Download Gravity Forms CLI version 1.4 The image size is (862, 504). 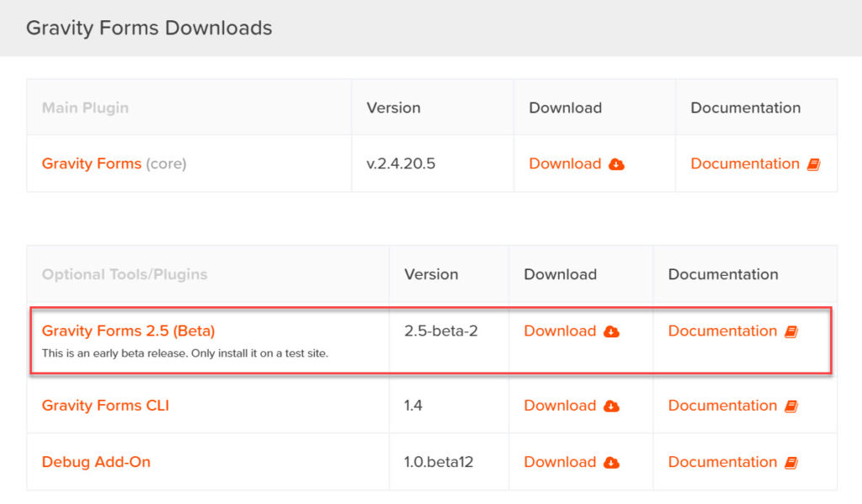pos(560,405)
